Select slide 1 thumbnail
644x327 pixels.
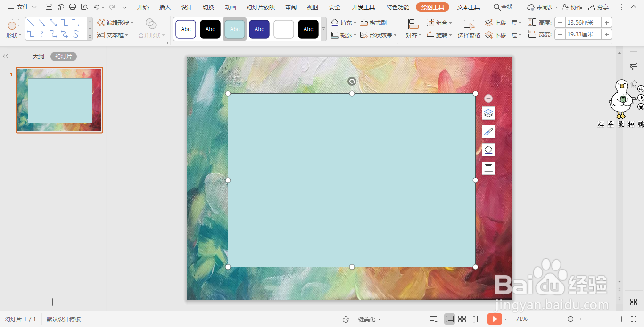click(59, 100)
